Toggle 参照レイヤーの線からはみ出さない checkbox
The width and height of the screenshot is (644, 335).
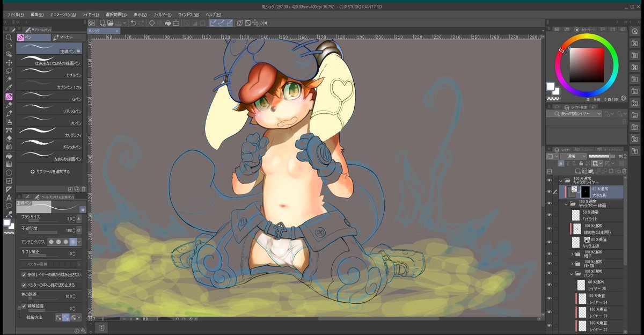(23, 274)
